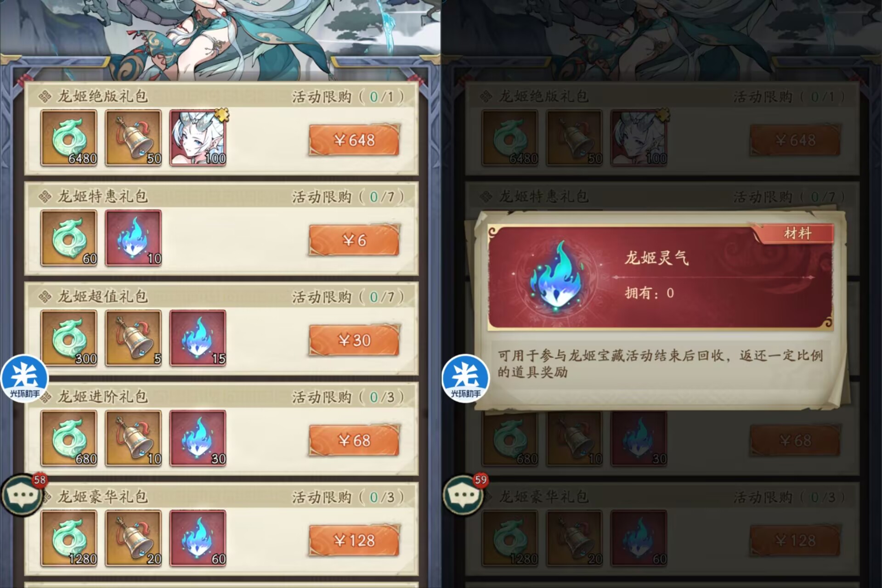Select jade currency icon showing 1280
The width and height of the screenshot is (882, 588).
click(69, 538)
